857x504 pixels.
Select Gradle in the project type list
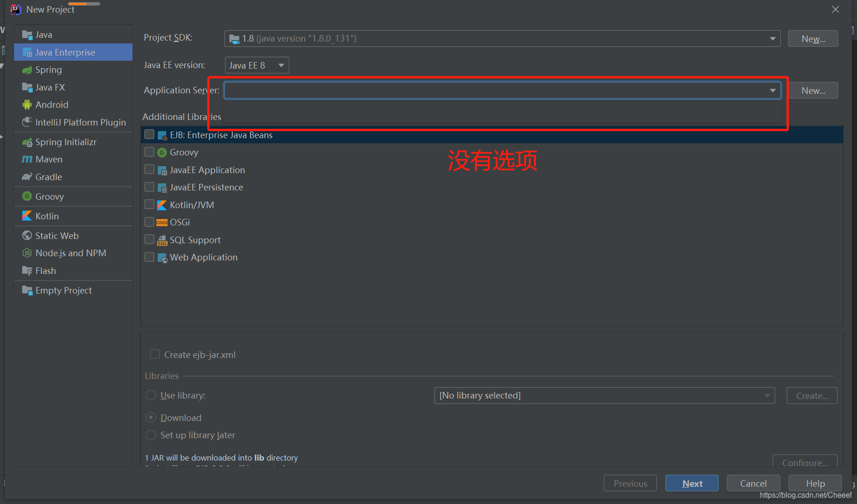[x=73, y=177]
